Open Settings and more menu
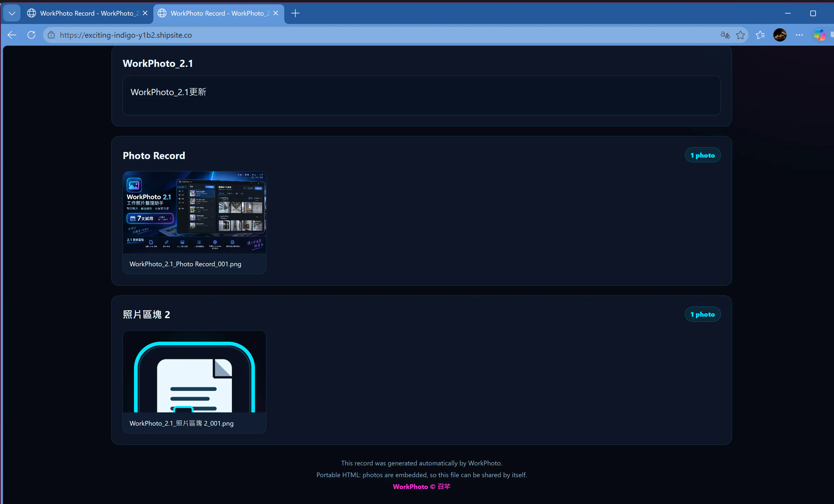 799,35
